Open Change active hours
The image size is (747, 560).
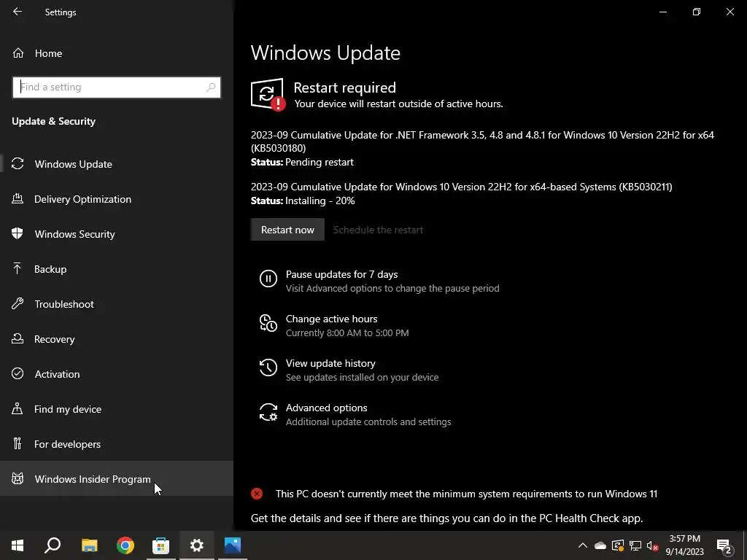pos(332,319)
